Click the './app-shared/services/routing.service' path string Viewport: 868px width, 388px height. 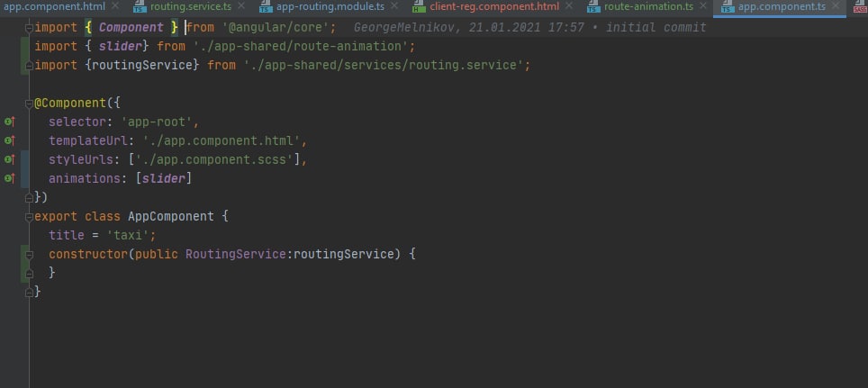pos(383,66)
